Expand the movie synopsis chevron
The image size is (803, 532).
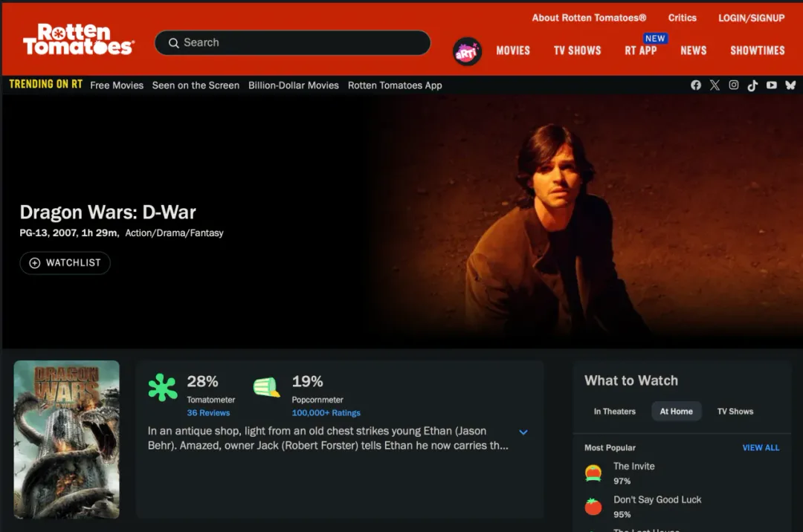(x=523, y=432)
